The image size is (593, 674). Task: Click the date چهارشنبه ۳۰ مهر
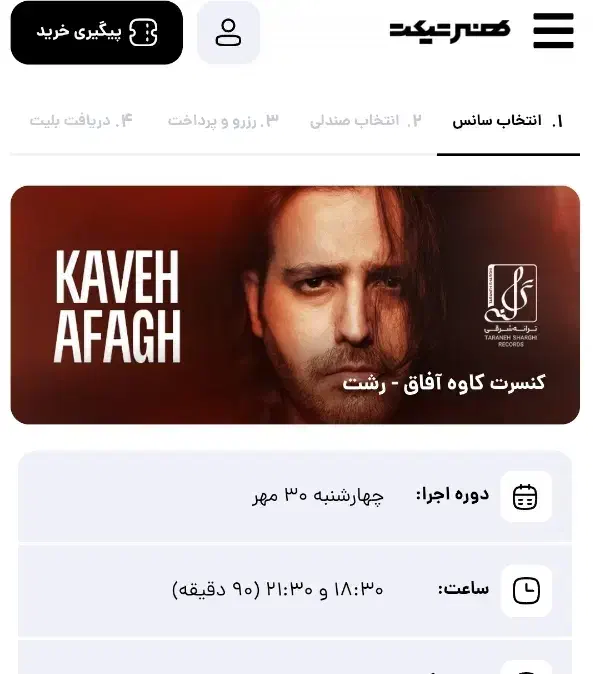318,496
